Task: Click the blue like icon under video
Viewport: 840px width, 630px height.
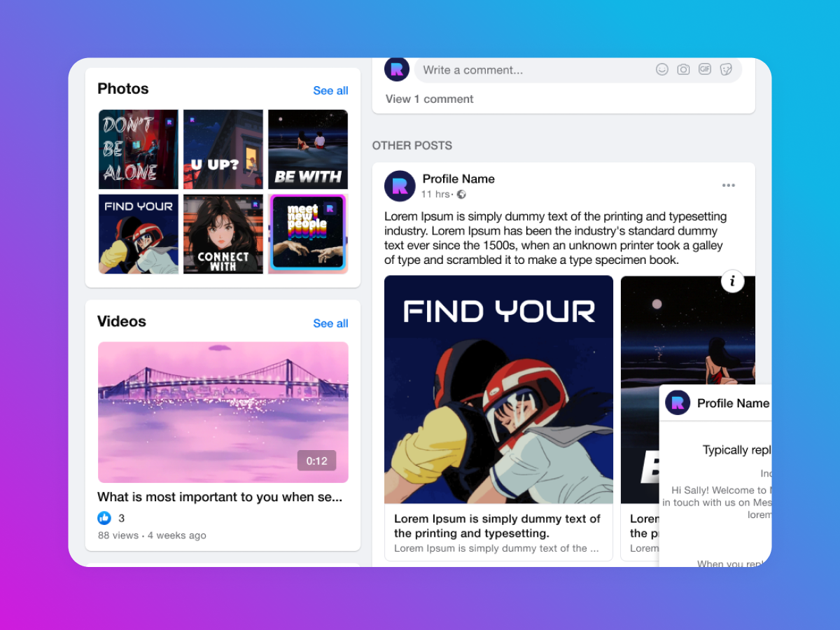Action: point(104,518)
